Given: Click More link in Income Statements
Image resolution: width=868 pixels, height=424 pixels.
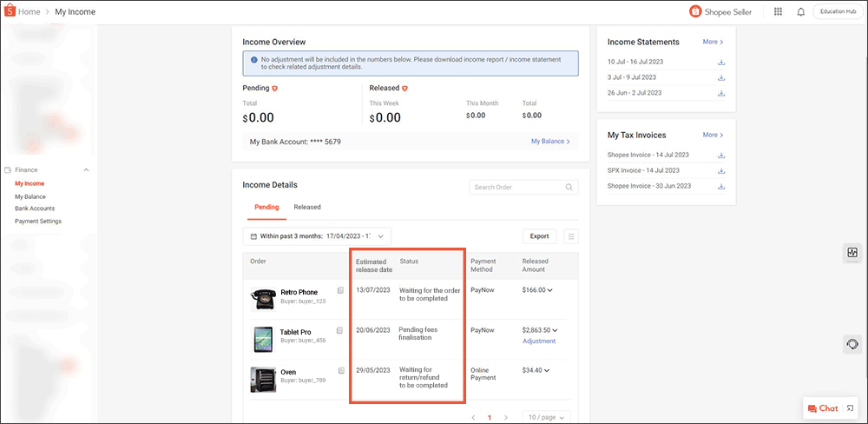Looking at the screenshot, I should coord(713,42).
